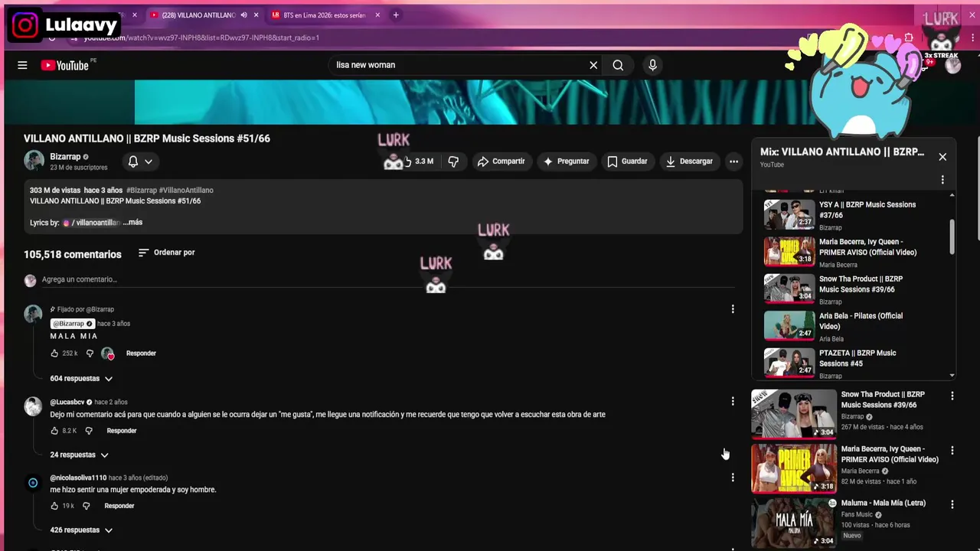Reply to pinned Bizarrap comment
The width and height of the screenshot is (980, 551).
(x=141, y=354)
